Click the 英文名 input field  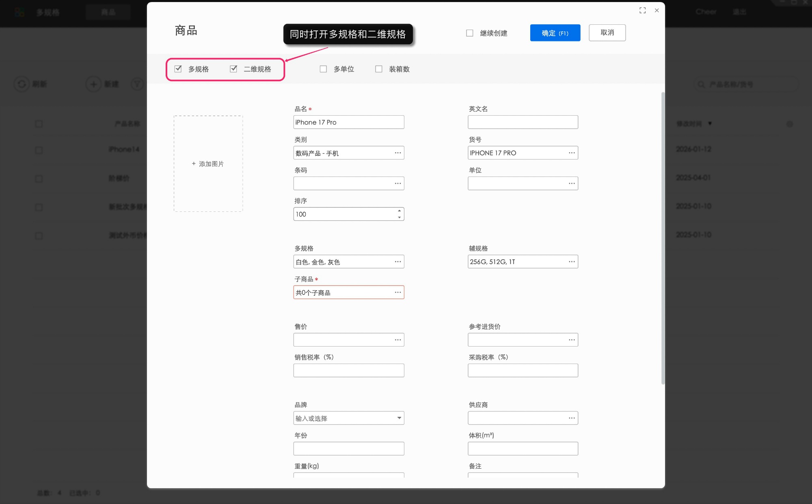523,122
